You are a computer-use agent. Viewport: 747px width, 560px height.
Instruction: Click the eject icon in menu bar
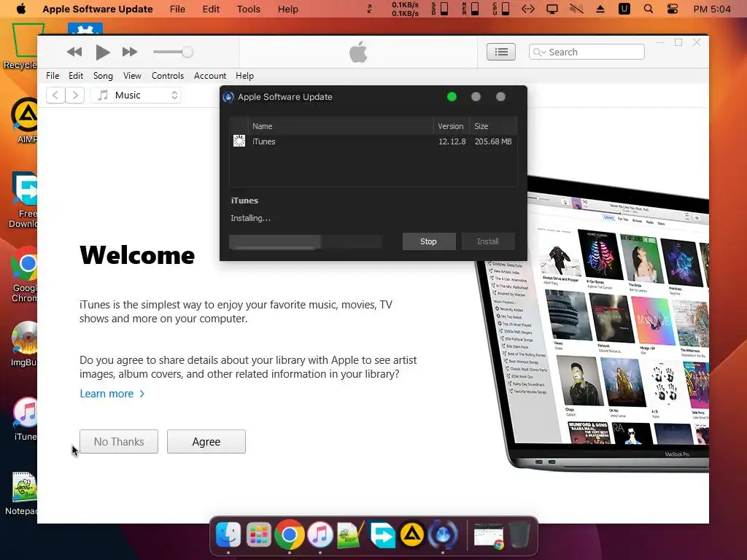600,9
